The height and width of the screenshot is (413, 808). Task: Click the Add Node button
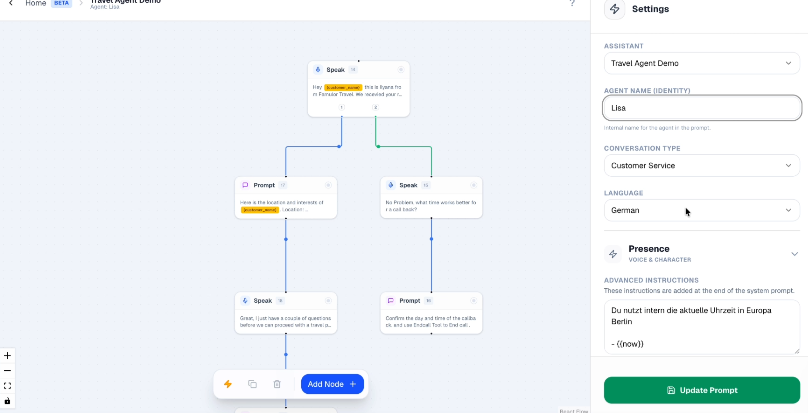click(332, 384)
